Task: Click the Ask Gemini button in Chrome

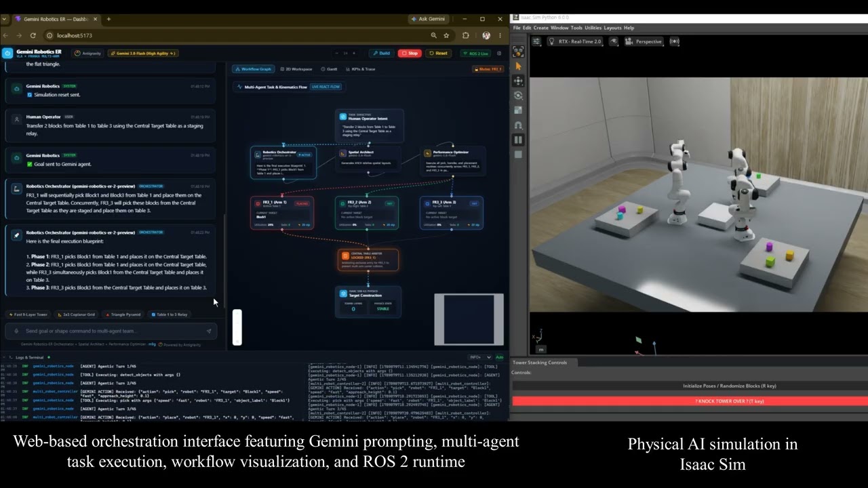Action: click(428, 19)
